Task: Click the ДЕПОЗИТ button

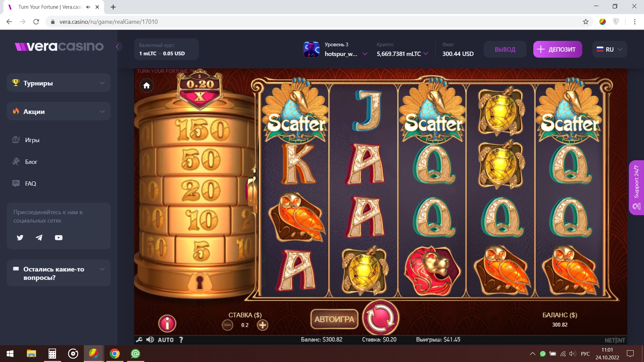Action: coord(557,49)
